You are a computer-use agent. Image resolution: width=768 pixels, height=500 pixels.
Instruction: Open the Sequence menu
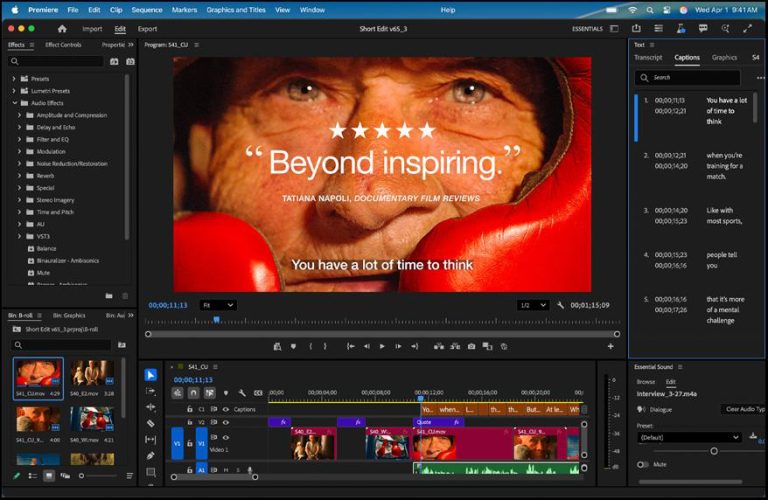pyautogui.click(x=147, y=10)
